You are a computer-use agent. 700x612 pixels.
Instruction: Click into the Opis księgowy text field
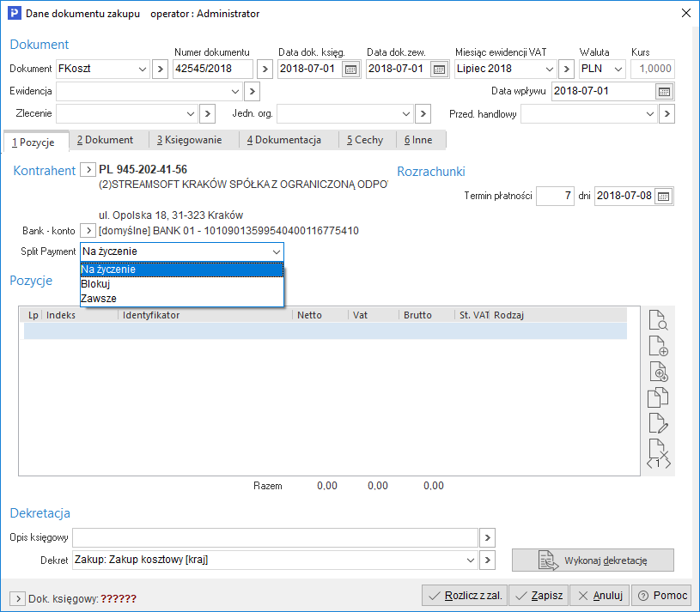pyautogui.click(x=275, y=537)
